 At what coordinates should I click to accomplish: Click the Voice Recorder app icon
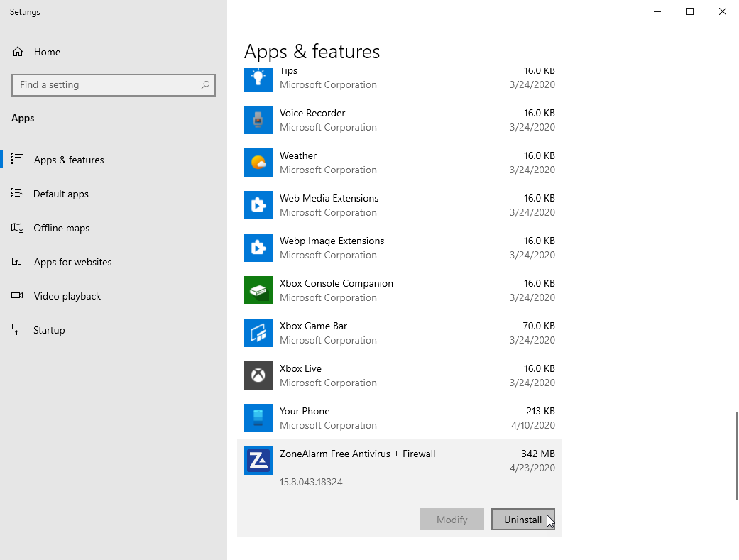click(x=258, y=120)
